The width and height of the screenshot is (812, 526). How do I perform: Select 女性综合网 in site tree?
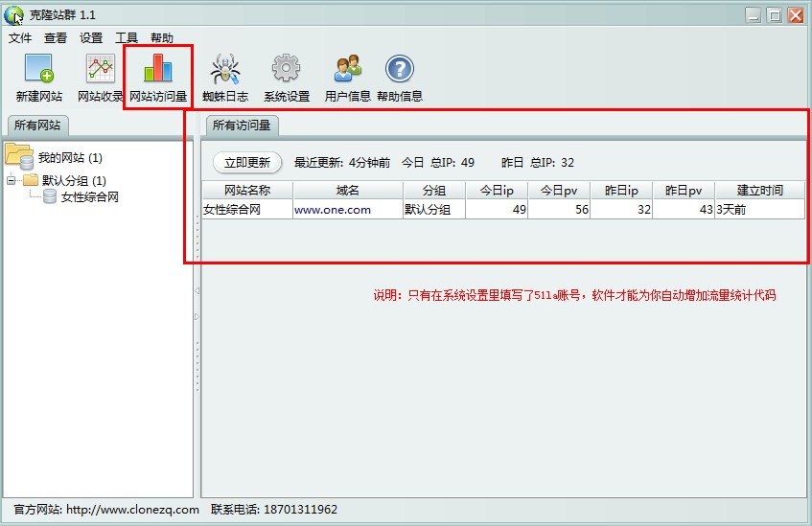89,196
